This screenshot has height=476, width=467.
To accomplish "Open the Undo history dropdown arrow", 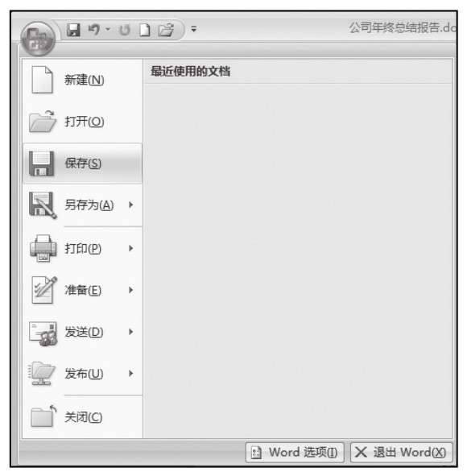I will coord(107,30).
